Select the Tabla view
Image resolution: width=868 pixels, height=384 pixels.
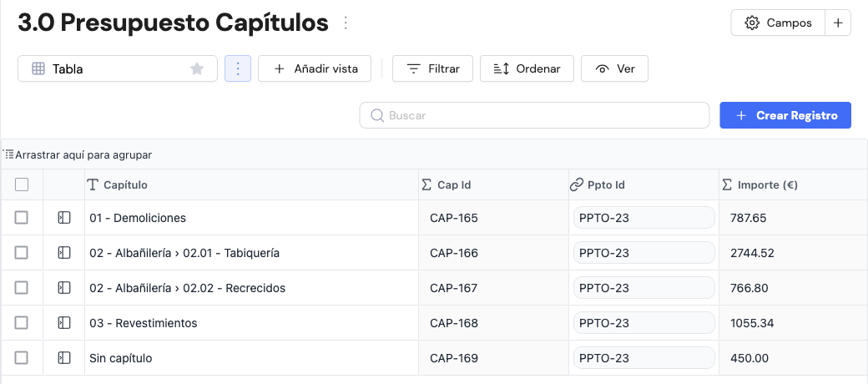(x=118, y=68)
